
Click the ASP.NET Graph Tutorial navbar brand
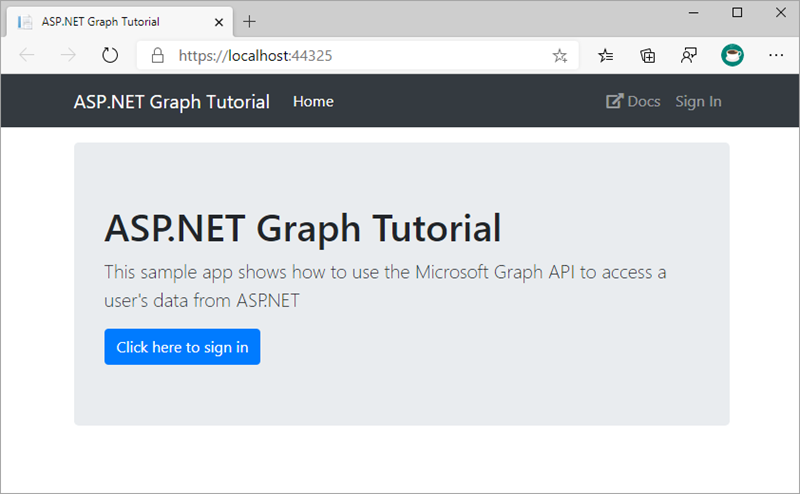171,102
